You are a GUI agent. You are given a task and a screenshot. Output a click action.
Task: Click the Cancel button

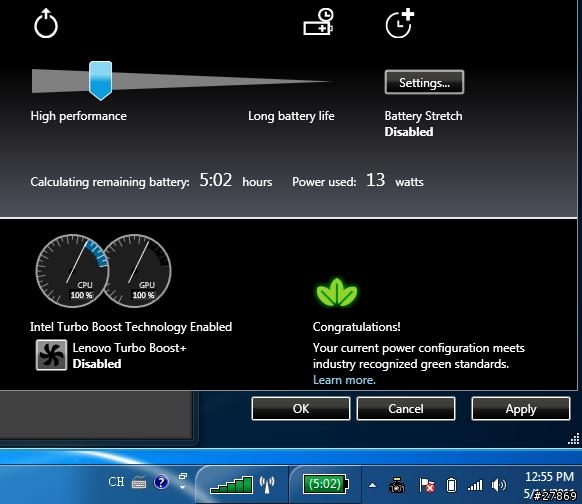pyautogui.click(x=406, y=409)
